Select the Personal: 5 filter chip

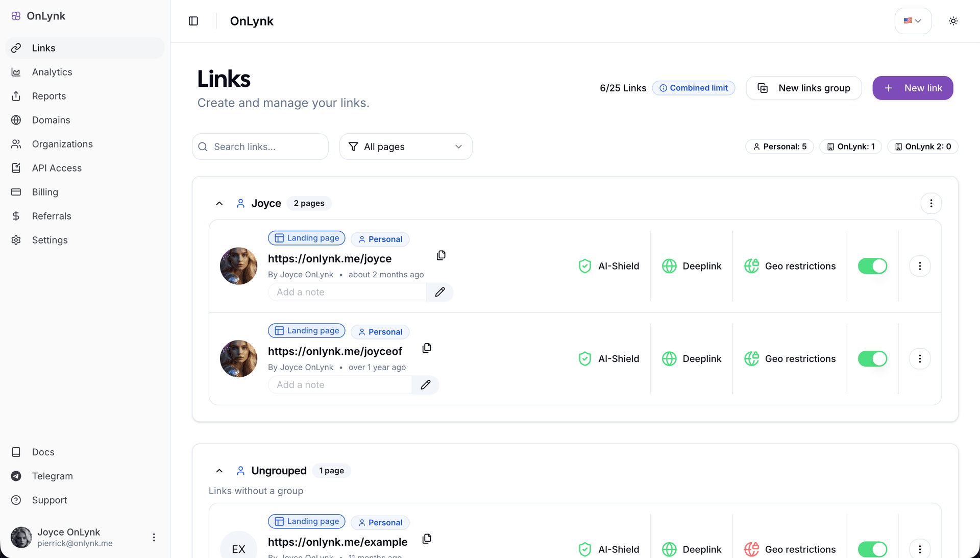[779, 147]
